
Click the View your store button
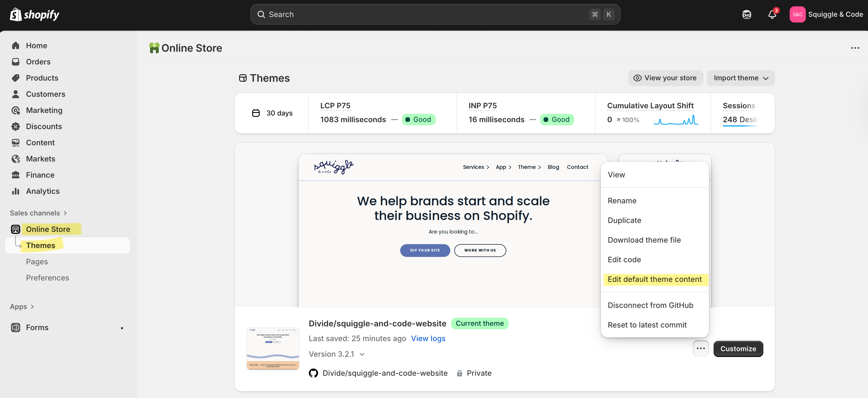(x=666, y=78)
